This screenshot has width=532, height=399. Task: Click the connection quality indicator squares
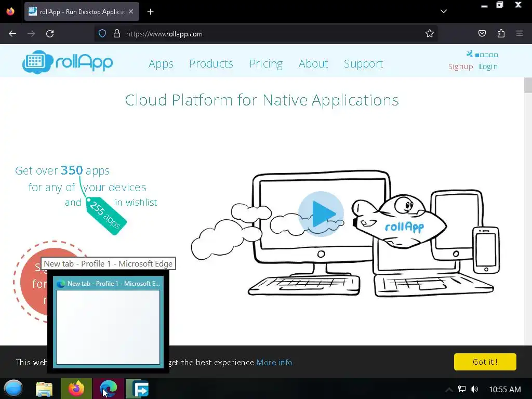click(x=486, y=55)
